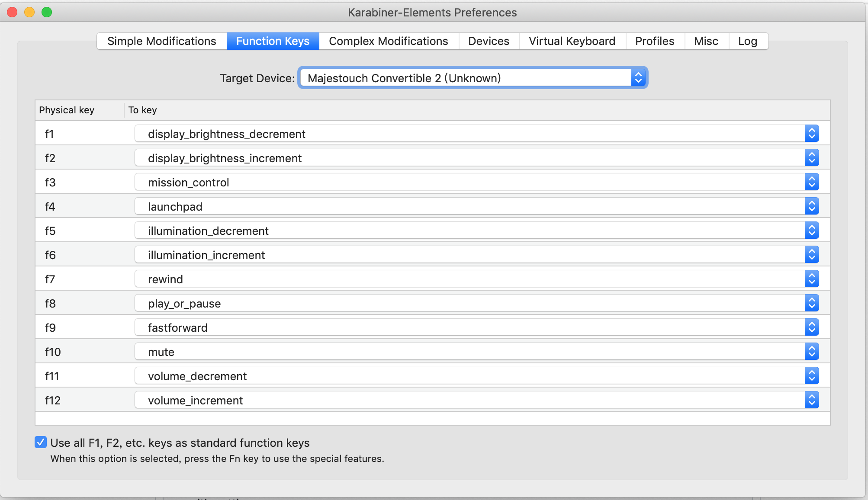868x500 pixels.
Task: Uncheck Use all F1, F2 keys checkbox
Action: (x=41, y=442)
